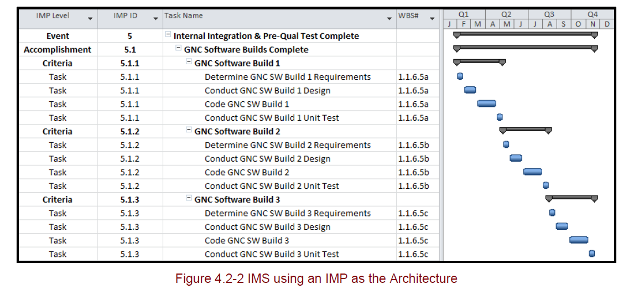Image resolution: width=644 pixels, height=294 pixels.
Task: Collapse the GNC Software Build 1 group
Action: click(189, 62)
